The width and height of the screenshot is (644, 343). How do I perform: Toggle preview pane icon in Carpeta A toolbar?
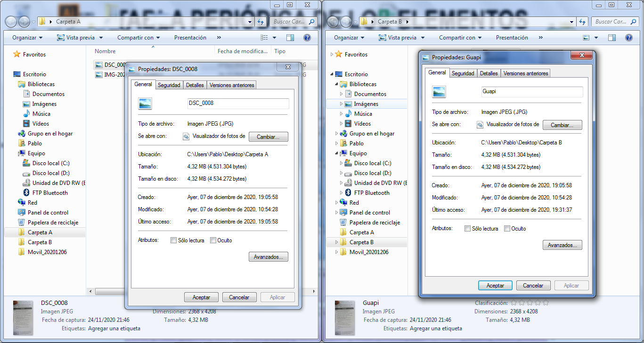pos(290,38)
